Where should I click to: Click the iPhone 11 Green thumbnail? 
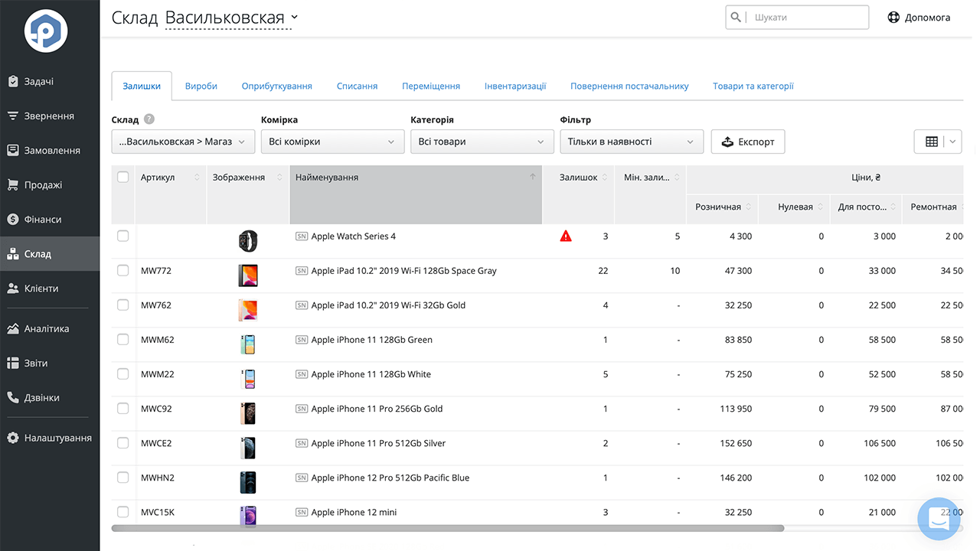(248, 344)
